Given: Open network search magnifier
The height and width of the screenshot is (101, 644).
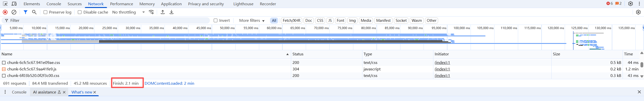Looking at the screenshot, I should (34, 12).
